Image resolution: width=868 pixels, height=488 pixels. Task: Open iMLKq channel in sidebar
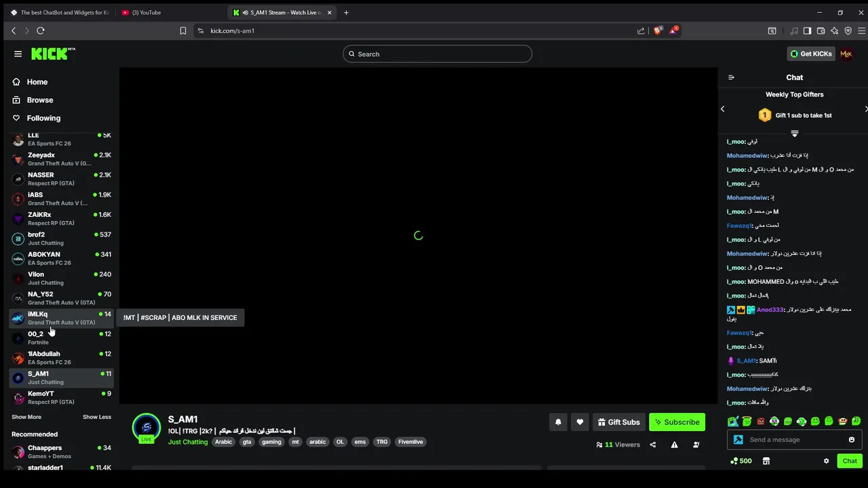pos(61,318)
